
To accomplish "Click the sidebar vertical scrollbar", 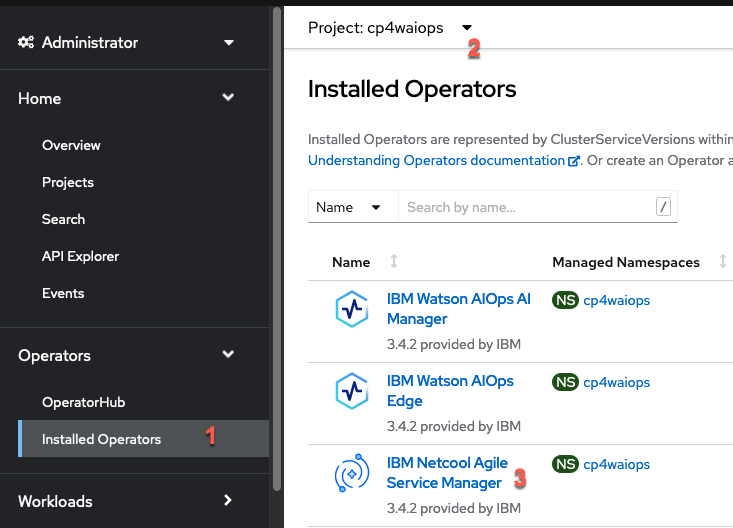I will (277, 248).
